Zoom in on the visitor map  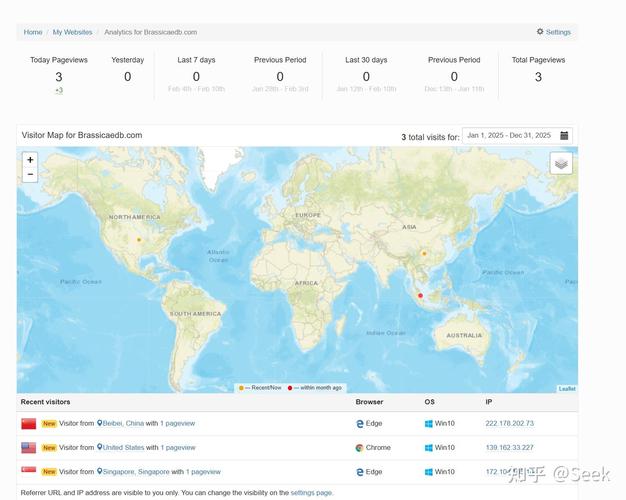(x=30, y=160)
